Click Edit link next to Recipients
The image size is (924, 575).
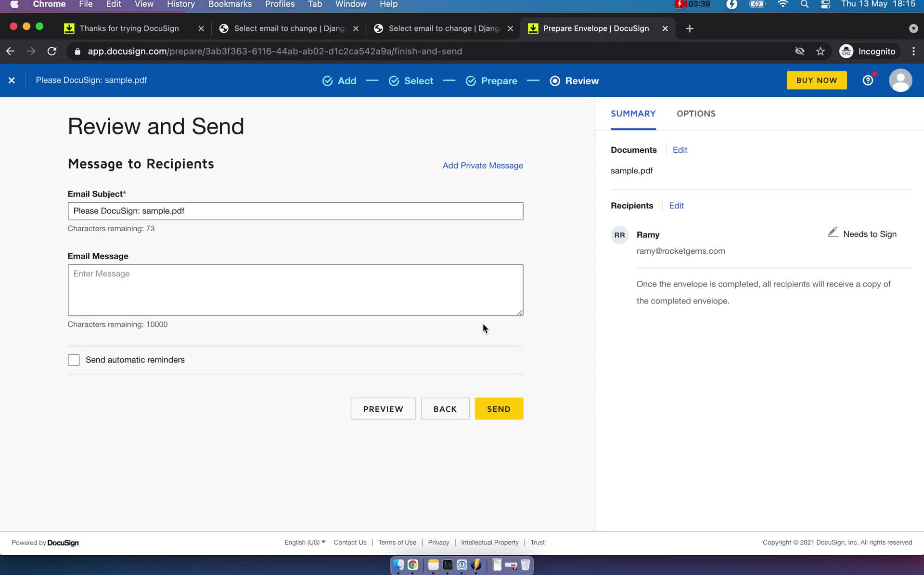point(677,205)
